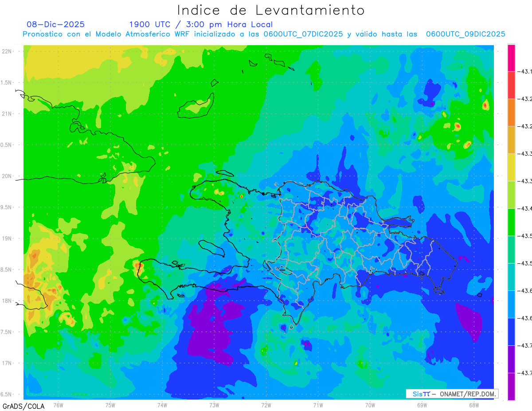Screen dimensions: 532x411
Task: Click the '21N' latitude label
Action: pos(7,114)
